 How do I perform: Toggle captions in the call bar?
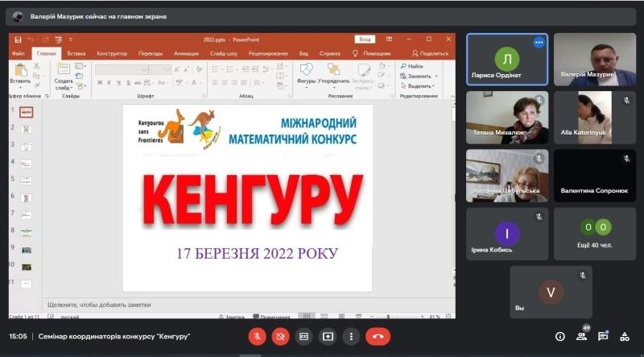click(304, 336)
